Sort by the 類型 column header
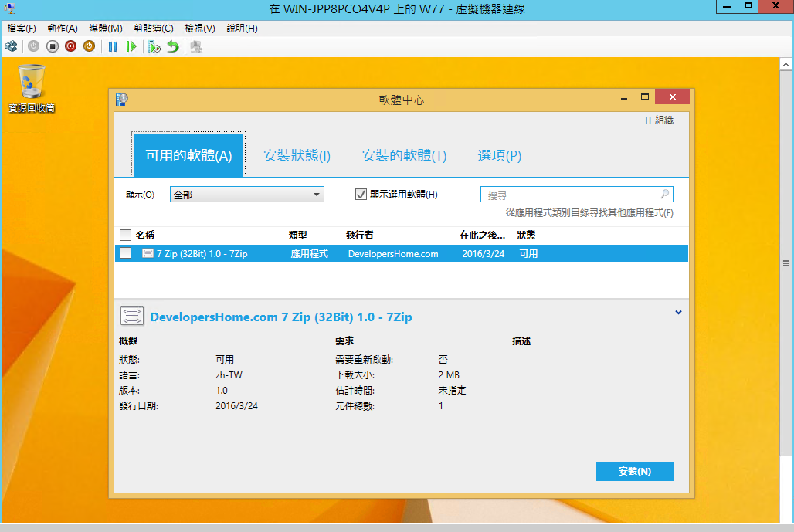The width and height of the screenshot is (794, 532). coord(298,235)
